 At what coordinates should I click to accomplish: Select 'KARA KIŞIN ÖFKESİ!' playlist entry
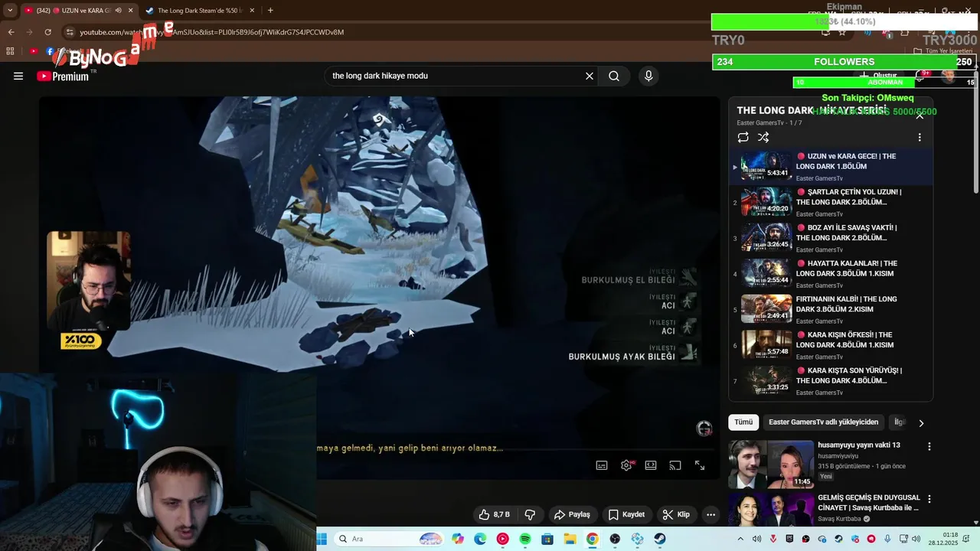click(831, 345)
